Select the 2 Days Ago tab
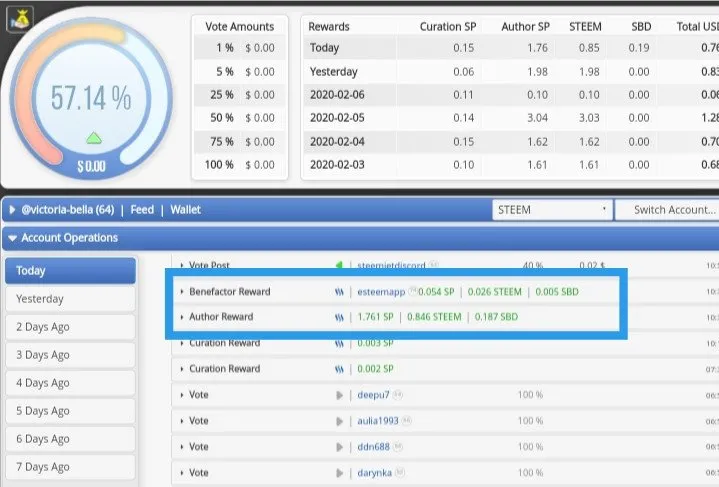 coord(71,327)
